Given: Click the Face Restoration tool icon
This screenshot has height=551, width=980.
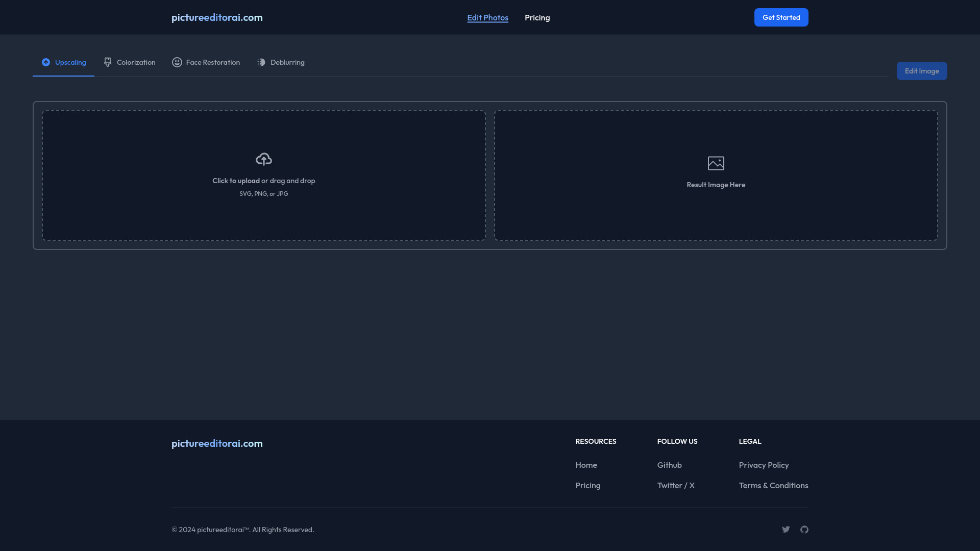Looking at the screenshot, I should [x=177, y=63].
